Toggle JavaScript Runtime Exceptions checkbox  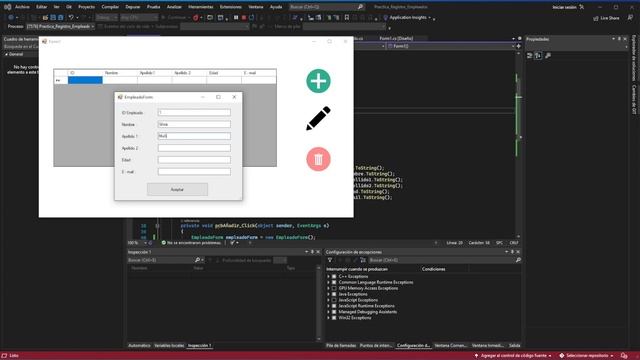(x=334, y=306)
